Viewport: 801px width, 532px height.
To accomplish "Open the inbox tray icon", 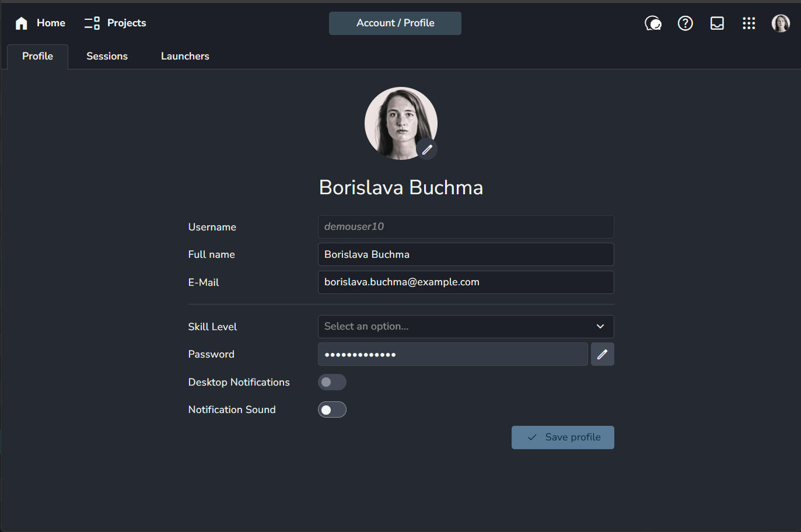I will 717,23.
